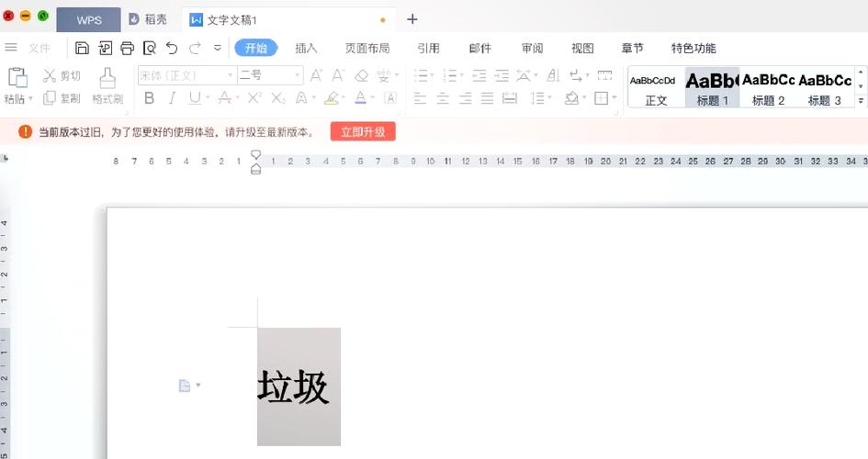Expand the quick access toolbar dropdown
Viewport: 868px width, 459px height.
coord(218,48)
